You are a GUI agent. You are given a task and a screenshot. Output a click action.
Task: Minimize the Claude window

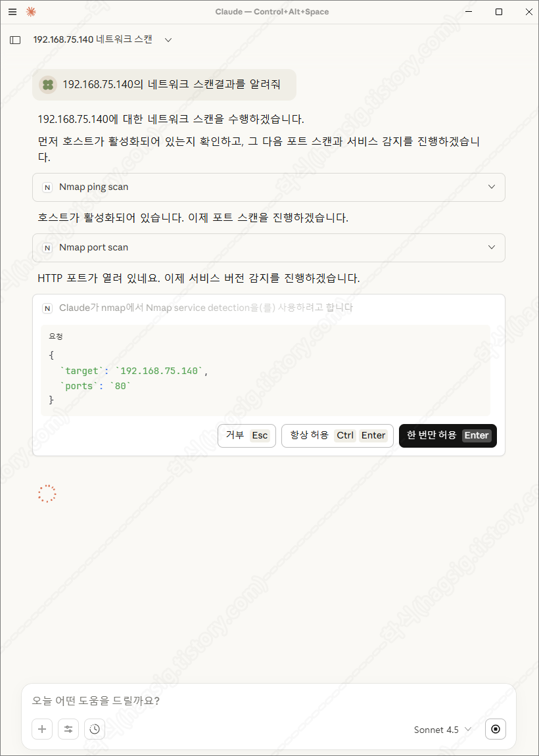click(469, 12)
